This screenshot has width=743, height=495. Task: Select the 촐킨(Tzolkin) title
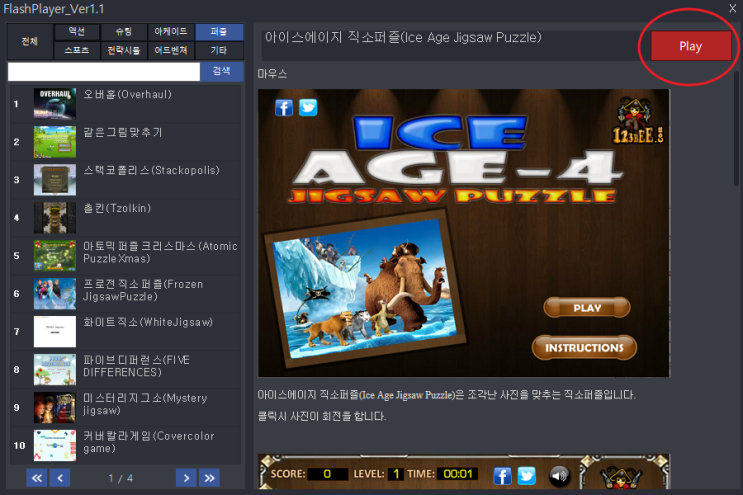(117, 208)
